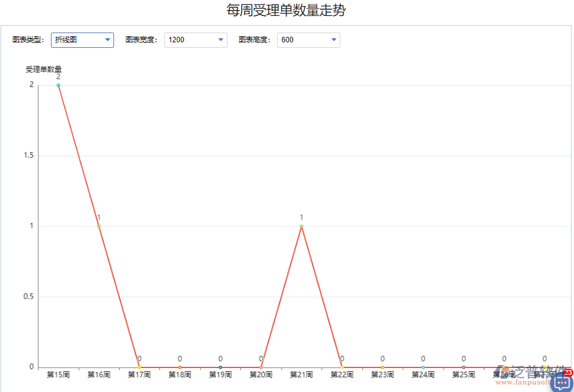The height and width of the screenshot is (392, 574).
Task: Select the 第23周 axis label
Action: [382, 374]
